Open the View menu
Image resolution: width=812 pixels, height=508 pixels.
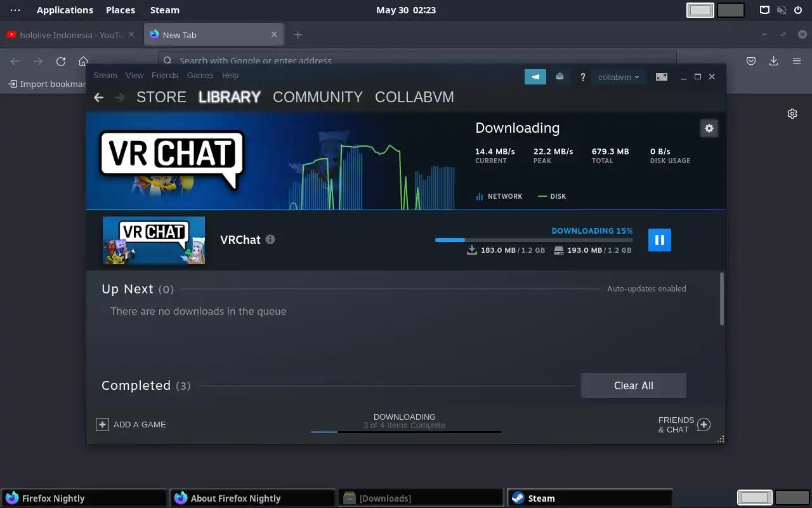pos(134,75)
